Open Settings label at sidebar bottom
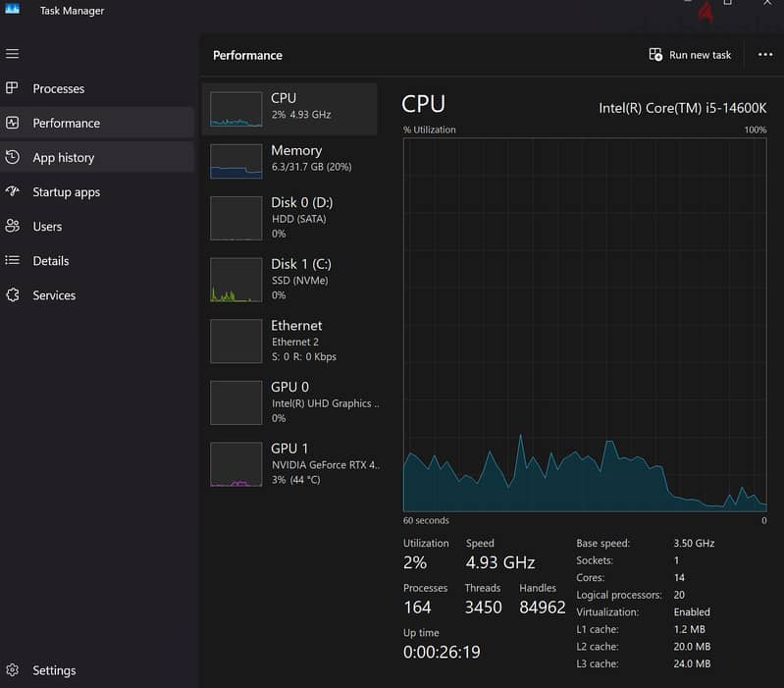 click(54, 670)
